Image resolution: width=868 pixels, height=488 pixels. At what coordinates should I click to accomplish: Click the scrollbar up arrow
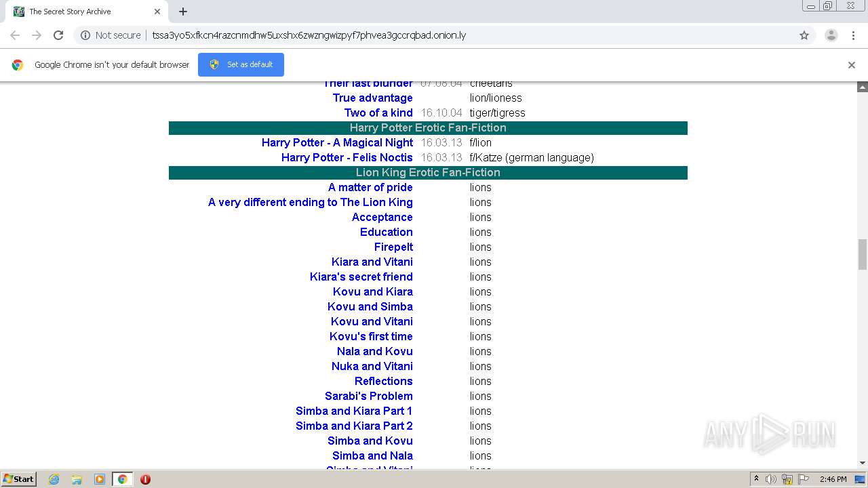(863, 87)
